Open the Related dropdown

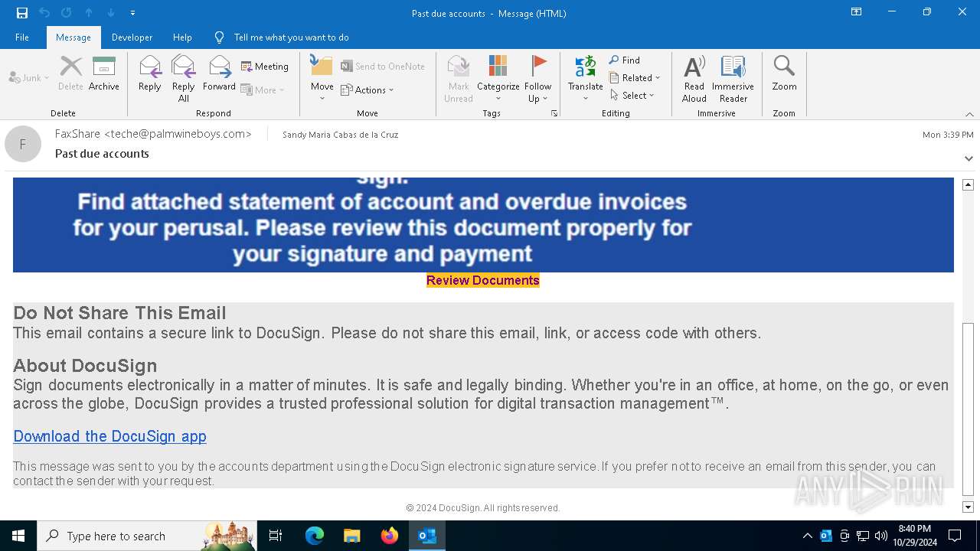(635, 77)
